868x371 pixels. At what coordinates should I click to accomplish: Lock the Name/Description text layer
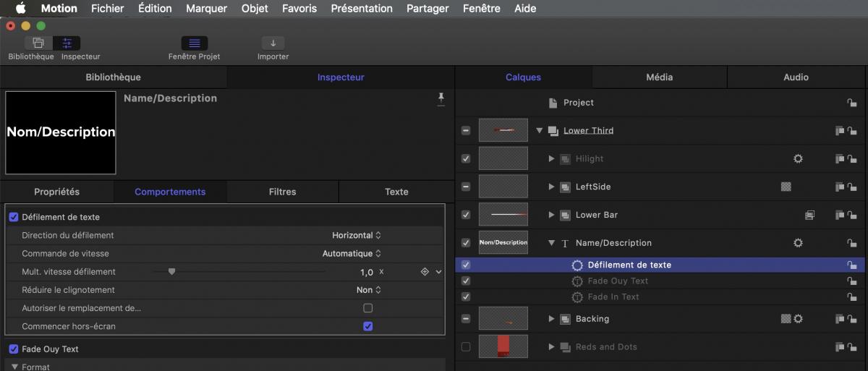tap(852, 243)
